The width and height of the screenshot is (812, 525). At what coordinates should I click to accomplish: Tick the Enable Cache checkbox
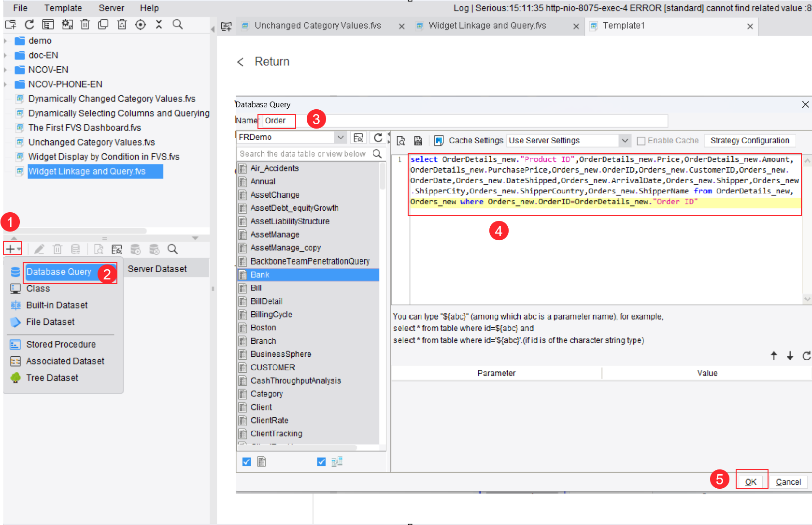(641, 141)
